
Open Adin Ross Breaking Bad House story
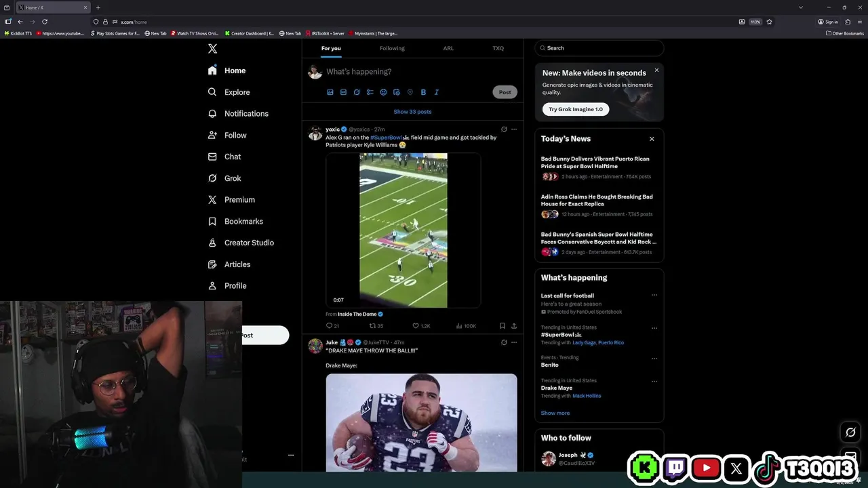tap(599, 205)
